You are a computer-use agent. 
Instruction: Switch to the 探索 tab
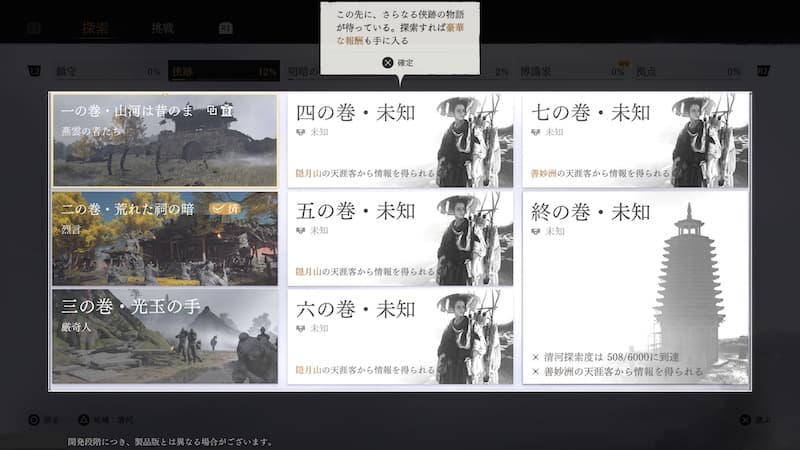point(96,29)
